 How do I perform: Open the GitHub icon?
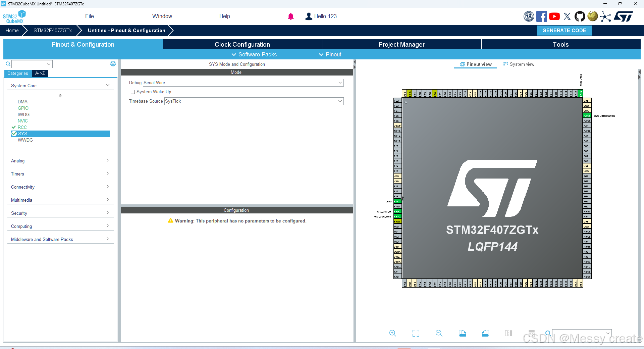point(580,16)
